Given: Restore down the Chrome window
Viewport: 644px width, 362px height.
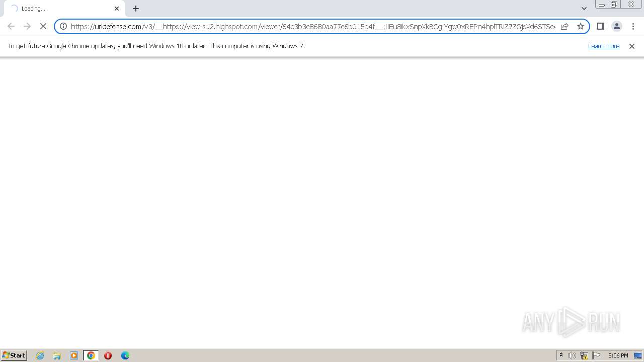Looking at the screenshot, I should [614, 5].
